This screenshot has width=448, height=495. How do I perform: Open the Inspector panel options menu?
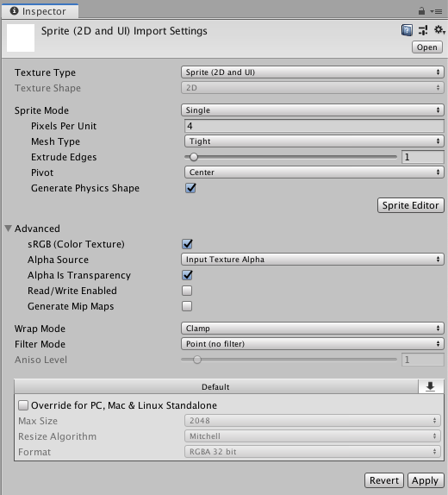tap(436, 11)
